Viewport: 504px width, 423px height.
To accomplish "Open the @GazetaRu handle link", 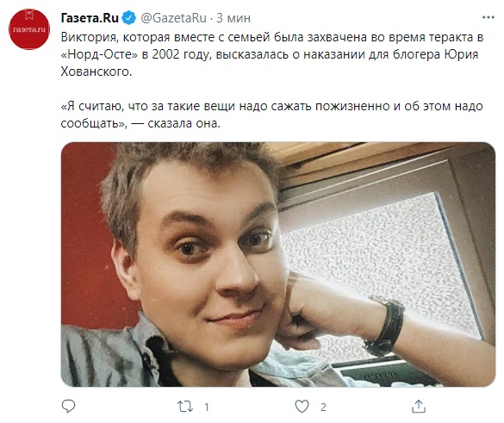I will 173,18.
